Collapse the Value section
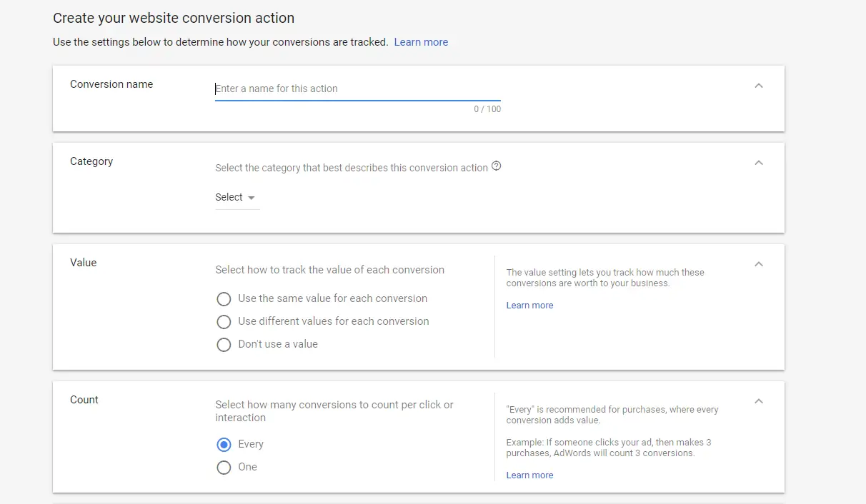 [x=759, y=264]
